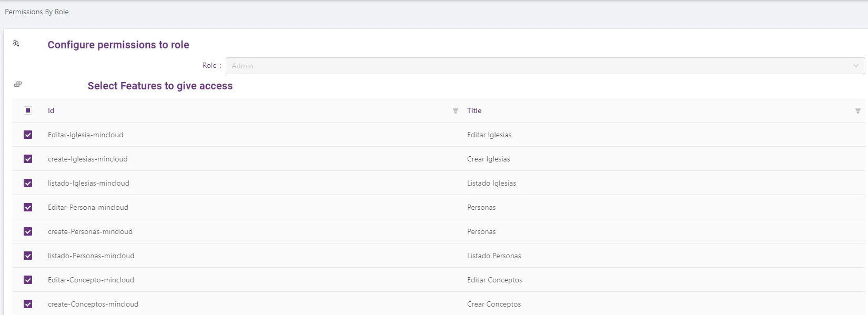Click the Id column header

[51, 110]
